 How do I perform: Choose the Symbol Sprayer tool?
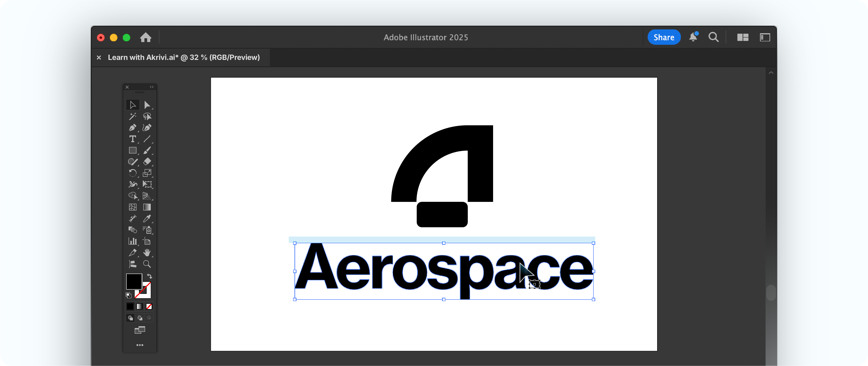tap(147, 230)
